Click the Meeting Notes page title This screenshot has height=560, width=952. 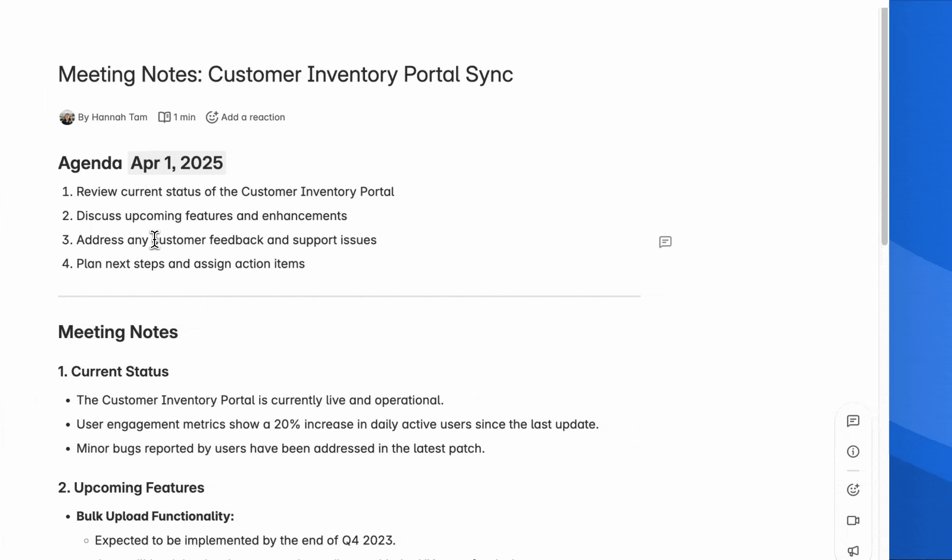pyautogui.click(x=285, y=75)
